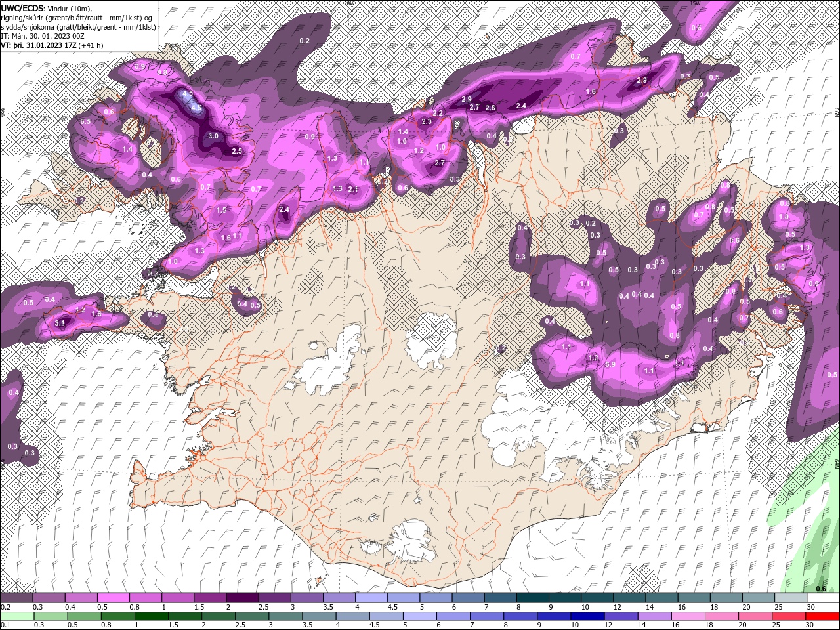Select the blue-grey 6–7 snow swatch
This screenshot has height=630, width=840.
point(468,598)
